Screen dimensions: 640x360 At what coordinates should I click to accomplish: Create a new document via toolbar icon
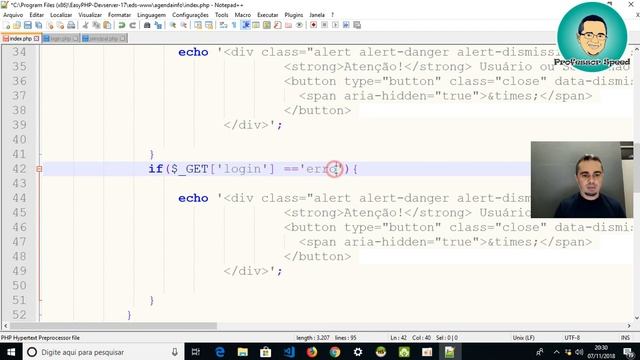click(x=6, y=25)
